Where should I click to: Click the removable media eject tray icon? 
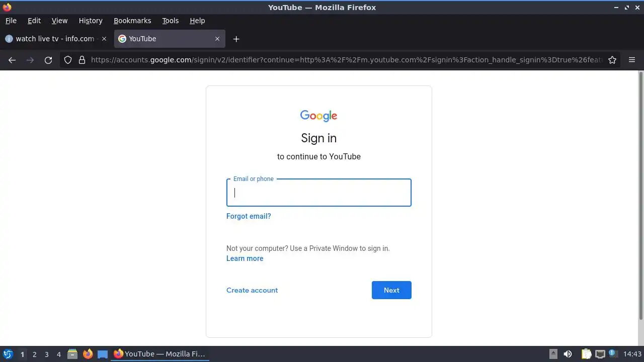(553, 354)
